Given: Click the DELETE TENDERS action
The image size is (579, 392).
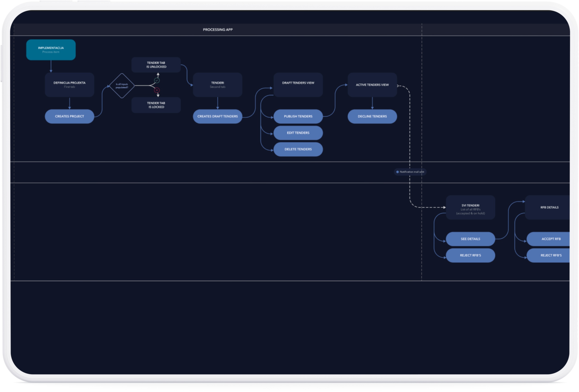Looking at the screenshot, I should [x=298, y=149].
